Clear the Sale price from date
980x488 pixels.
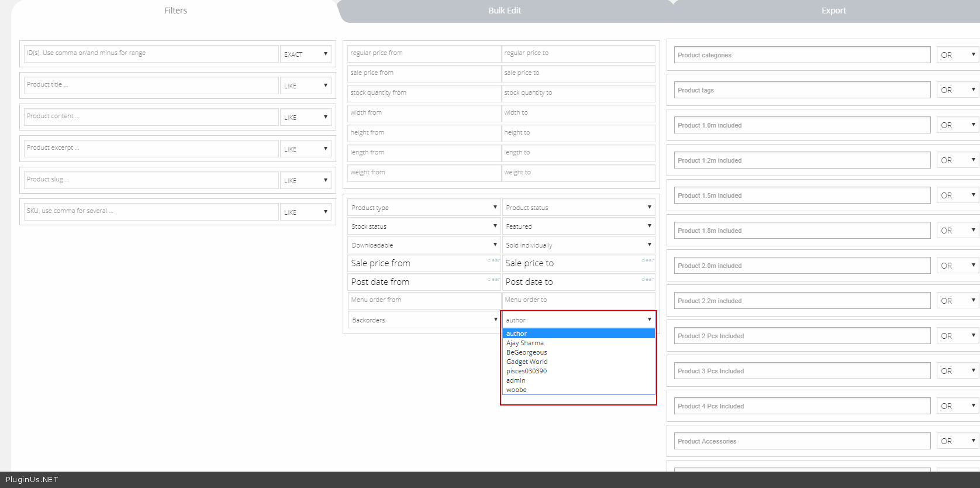click(494, 260)
